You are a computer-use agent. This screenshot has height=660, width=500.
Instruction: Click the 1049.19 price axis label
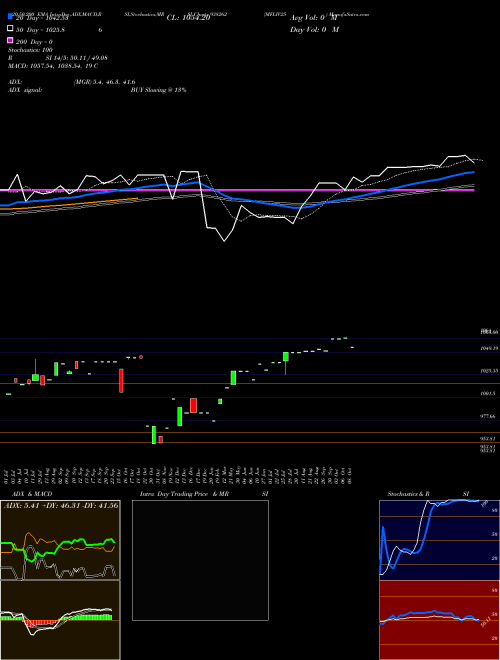click(489, 348)
